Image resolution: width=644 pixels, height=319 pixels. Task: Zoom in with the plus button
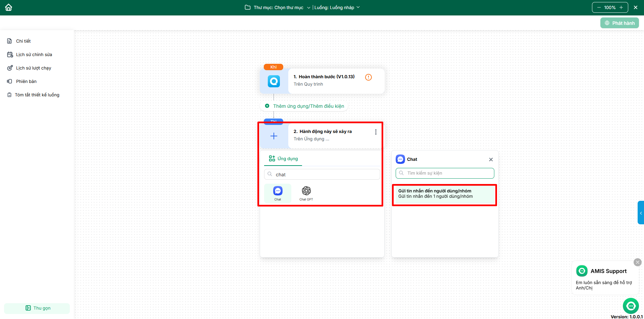point(621,7)
